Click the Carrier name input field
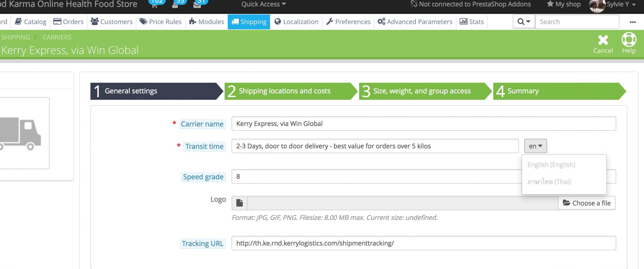 click(424, 124)
